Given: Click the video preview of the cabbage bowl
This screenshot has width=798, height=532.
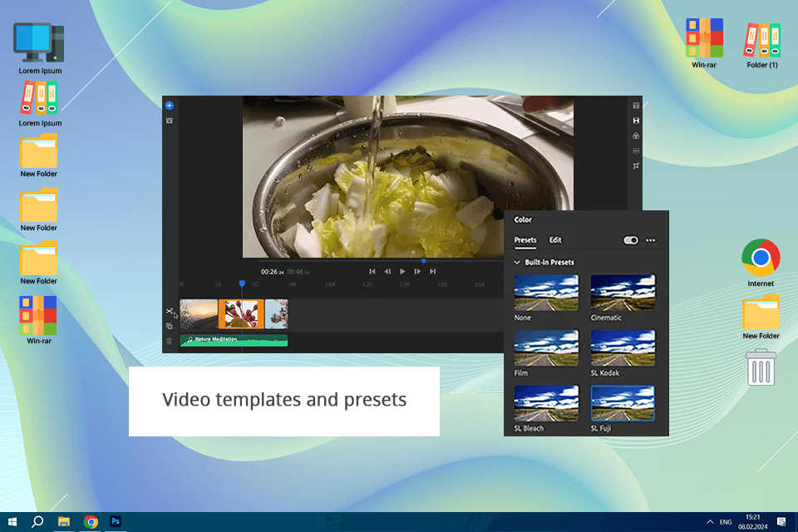Looking at the screenshot, I should tap(407, 177).
